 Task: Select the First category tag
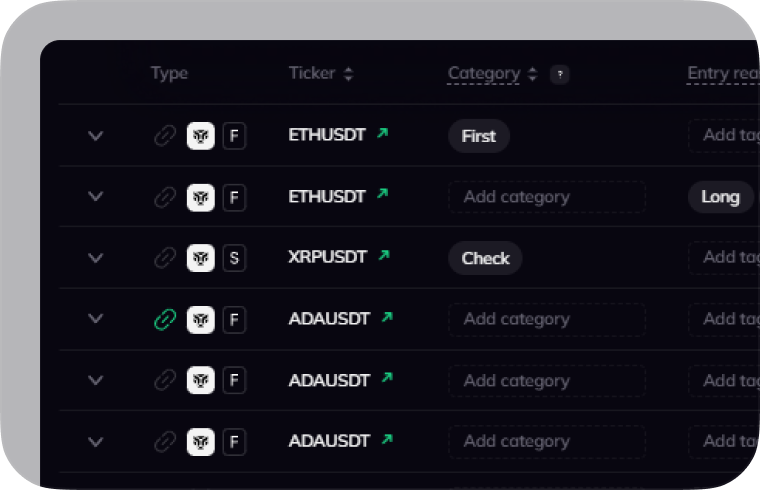pos(478,136)
